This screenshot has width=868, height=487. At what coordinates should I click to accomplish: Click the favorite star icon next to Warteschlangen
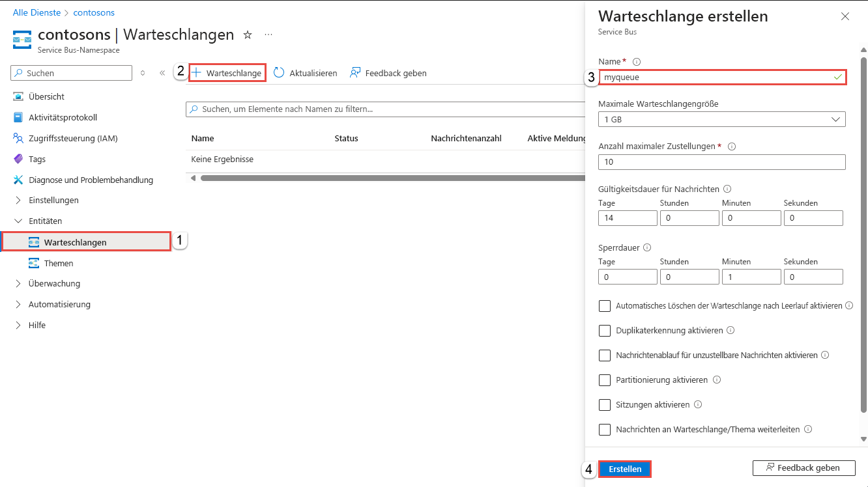[x=248, y=35]
